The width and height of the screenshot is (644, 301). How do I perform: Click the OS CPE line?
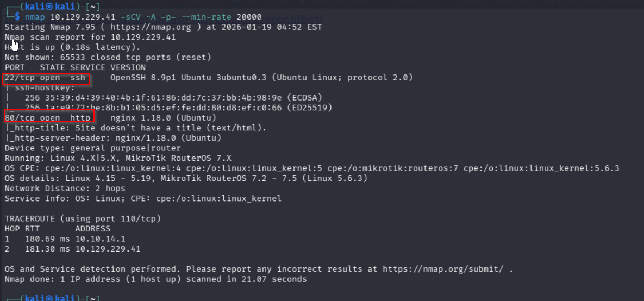(x=311, y=168)
